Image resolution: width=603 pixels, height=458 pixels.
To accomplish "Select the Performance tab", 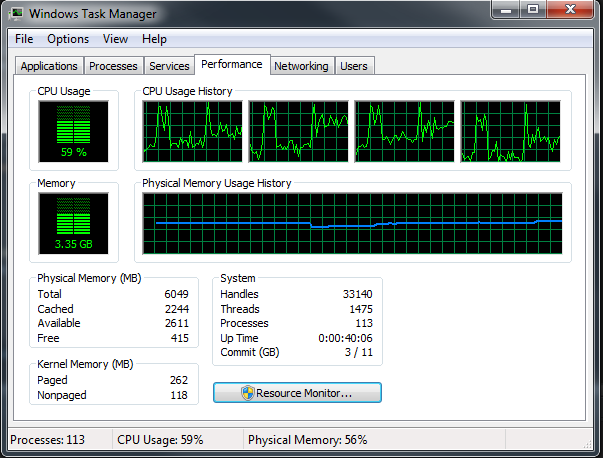I will click(231, 64).
